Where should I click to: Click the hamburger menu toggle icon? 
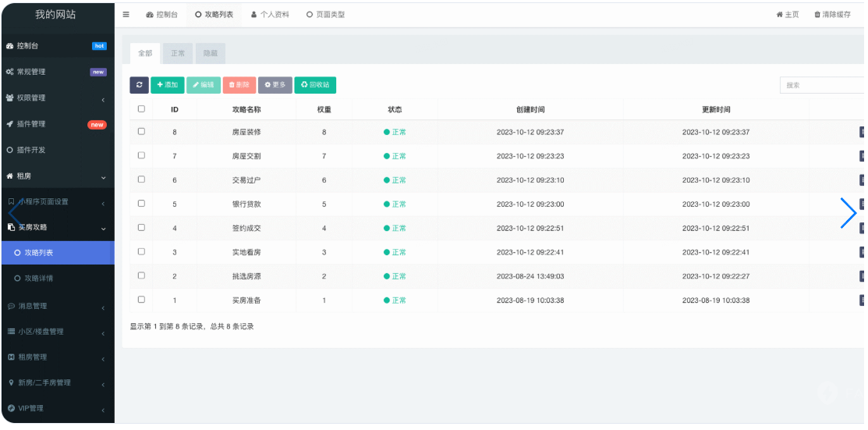pyautogui.click(x=126, y=14)
